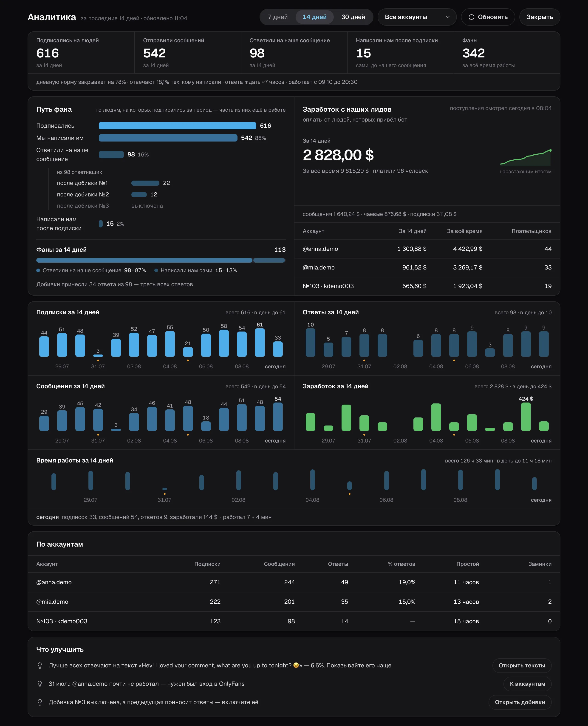
Task: Click the @mia.demo row in earnings table
Action: (x=427, y=267)
